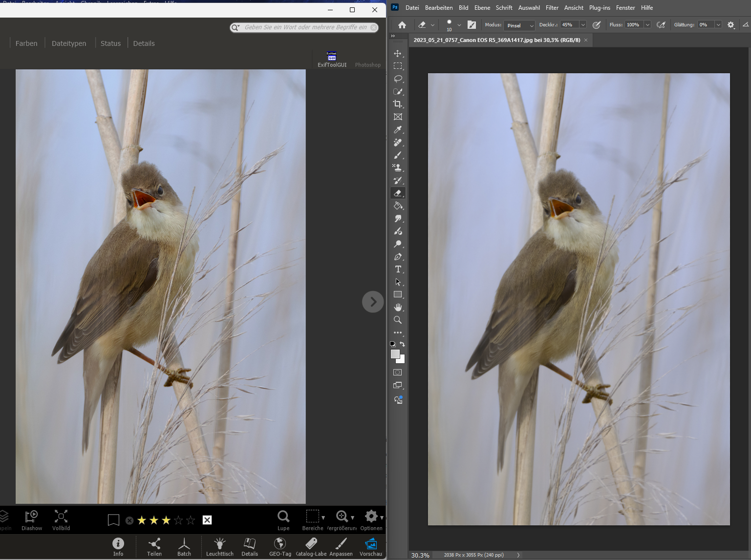Select the Frame tool
Viewport: 751px width, 560px height.
[x=398, y=117]
